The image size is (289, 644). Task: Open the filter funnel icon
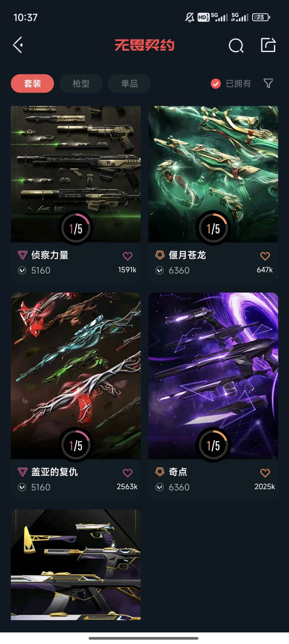coord(268,83)
